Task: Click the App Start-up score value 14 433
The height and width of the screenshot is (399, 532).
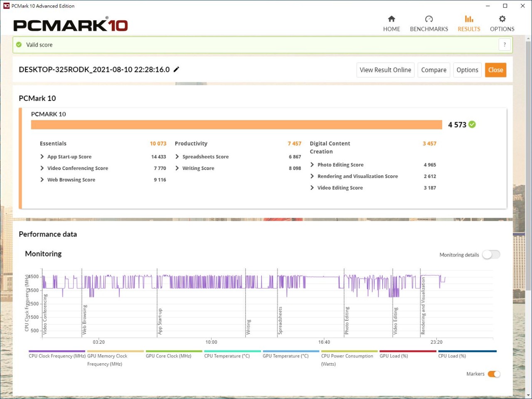Action: pos(158,157)
